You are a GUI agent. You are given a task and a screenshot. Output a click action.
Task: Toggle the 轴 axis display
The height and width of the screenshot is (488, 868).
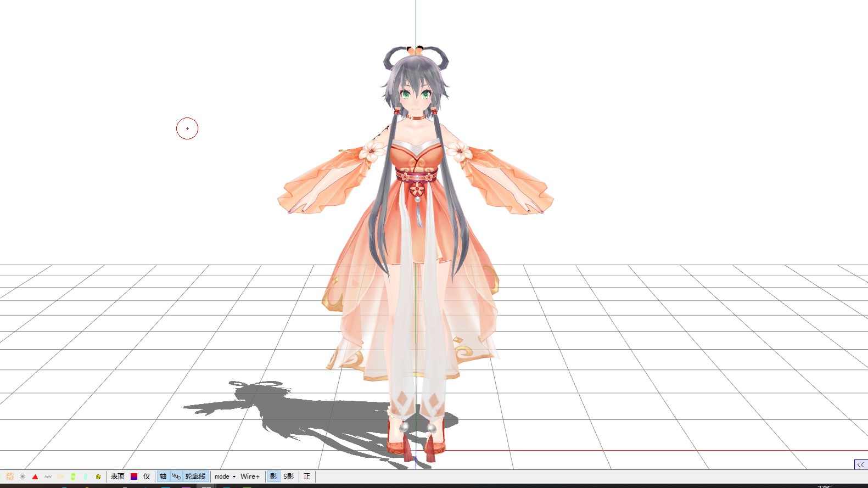click(x=163, y=476)
